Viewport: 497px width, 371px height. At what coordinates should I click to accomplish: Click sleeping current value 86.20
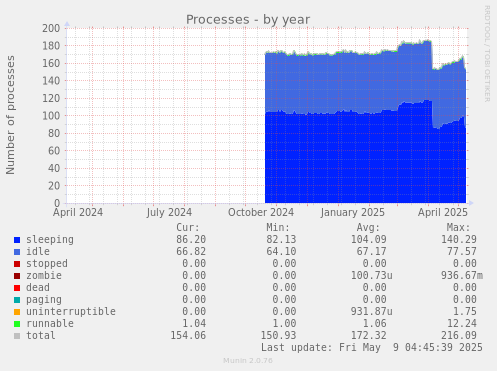click(x=191, y=240)
